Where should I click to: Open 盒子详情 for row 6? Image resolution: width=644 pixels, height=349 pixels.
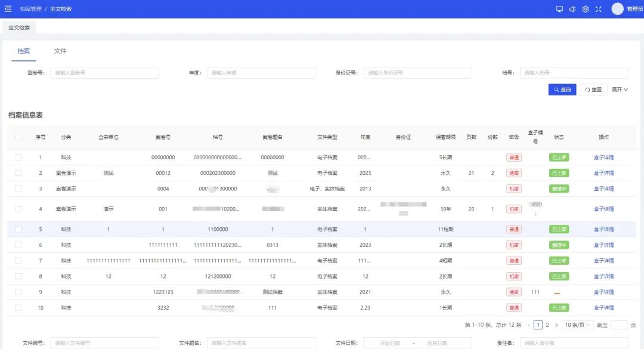point(603,245)
